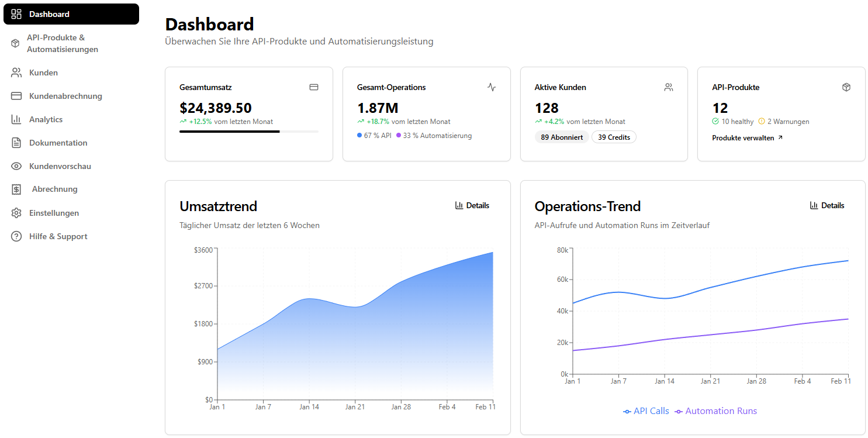Click the 89 Abonniert badge
Screen dimensions: 868x438
coord(561,137)
